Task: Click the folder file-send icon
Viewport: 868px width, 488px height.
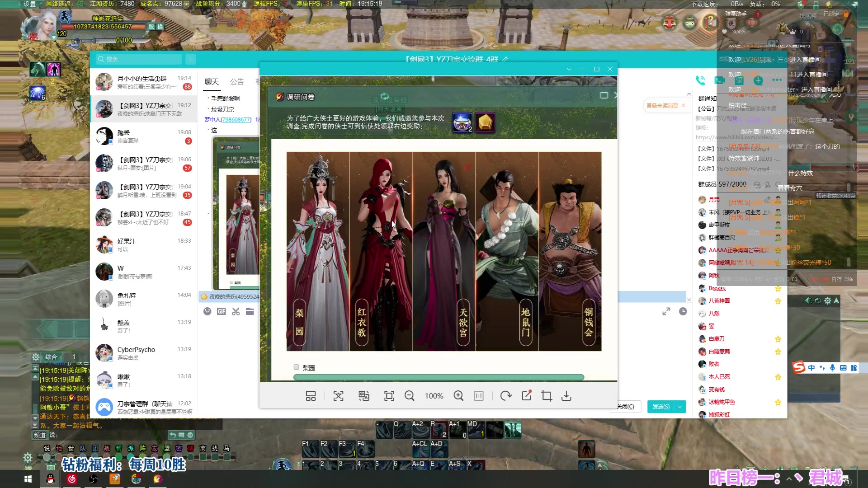Action: pyautogui.click(x=250, y=311)
